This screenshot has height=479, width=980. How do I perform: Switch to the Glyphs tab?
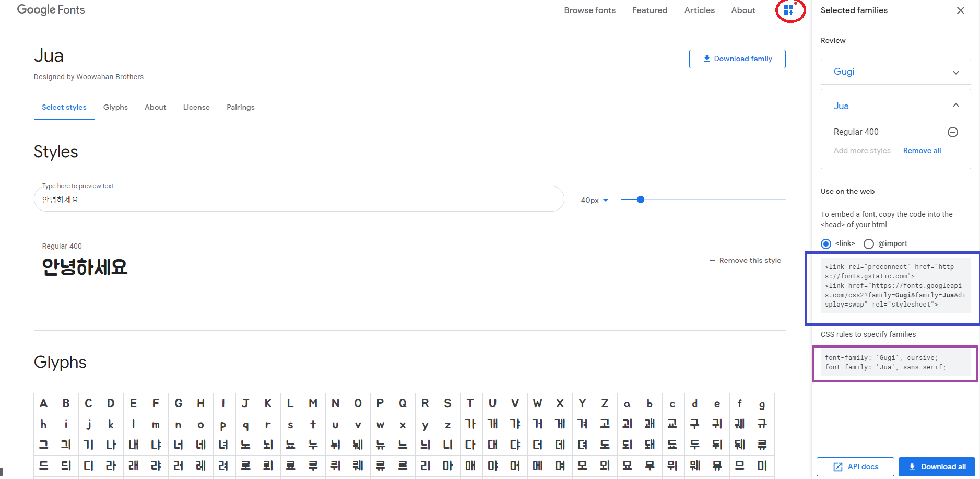pos(115,107)
